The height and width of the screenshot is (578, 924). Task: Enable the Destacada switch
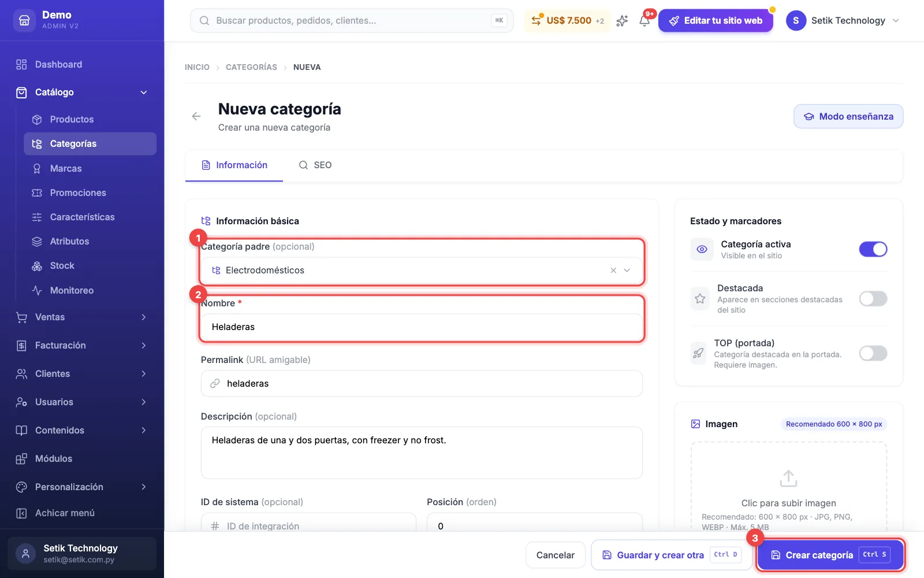pyautogui.click(x=873, y=298)
